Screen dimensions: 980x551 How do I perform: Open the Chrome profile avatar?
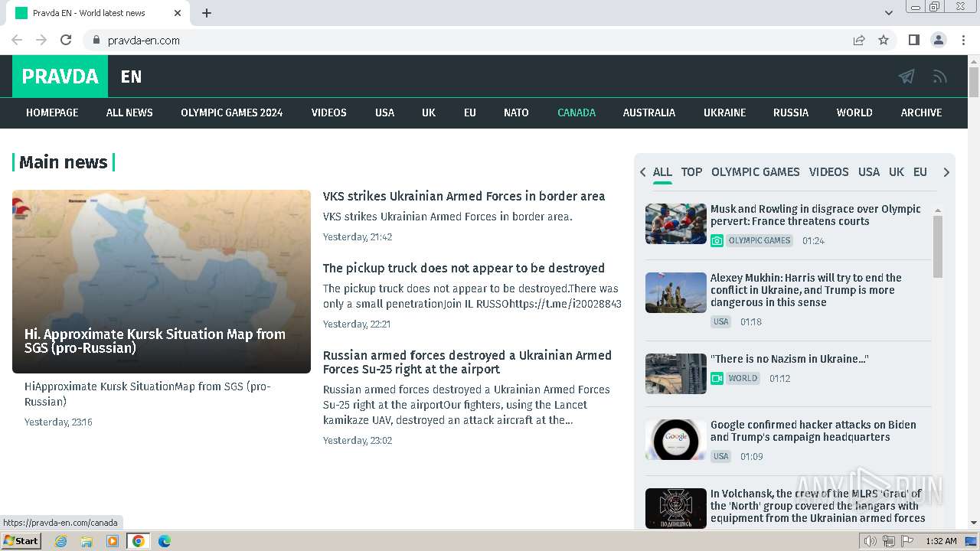(939, 40)
